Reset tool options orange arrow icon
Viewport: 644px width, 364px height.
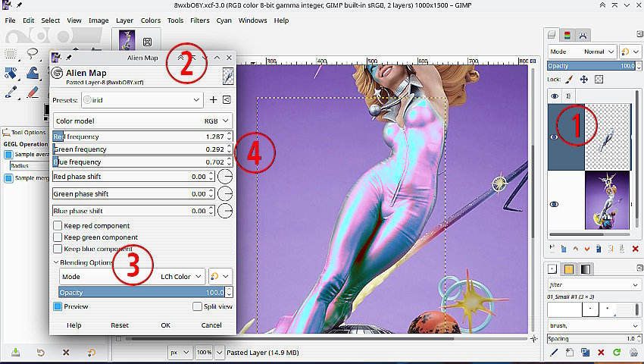click(x=92, y=353)
